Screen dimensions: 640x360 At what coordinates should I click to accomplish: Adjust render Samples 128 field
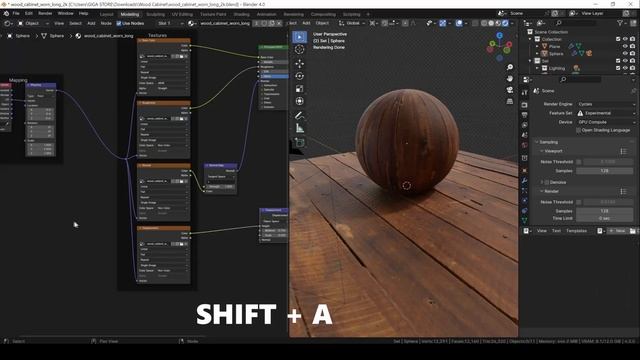(604, 211)
